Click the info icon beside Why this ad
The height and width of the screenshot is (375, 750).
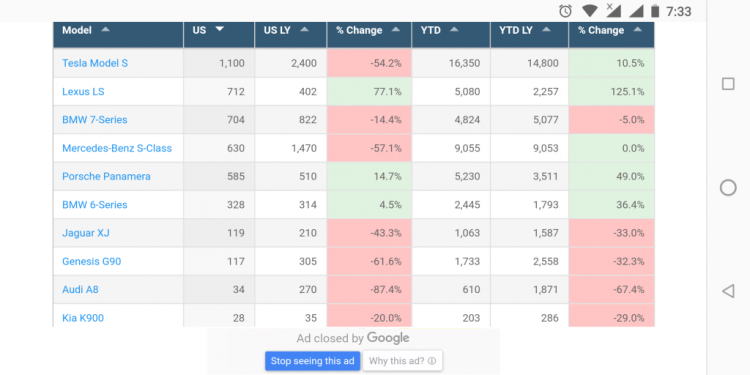432,361
